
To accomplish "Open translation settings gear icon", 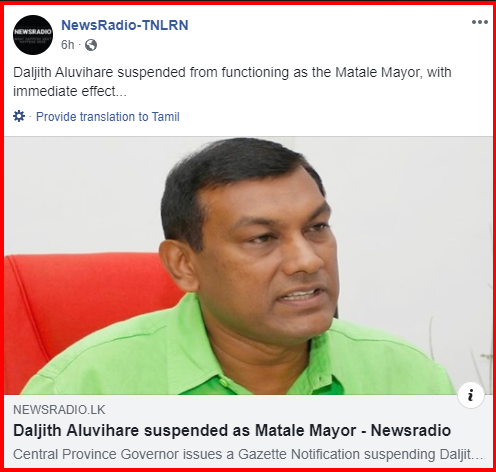I will pyautogui.click(x=19, y=116).
